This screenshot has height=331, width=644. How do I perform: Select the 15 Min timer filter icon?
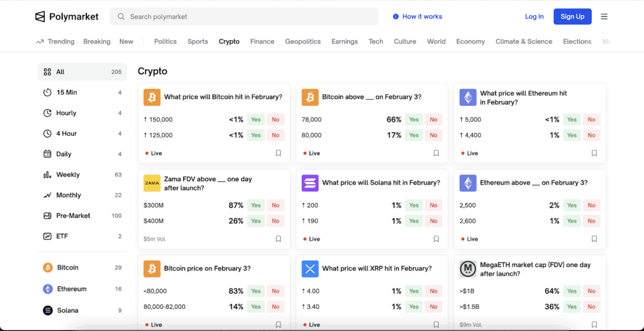(x=47, y=92)
